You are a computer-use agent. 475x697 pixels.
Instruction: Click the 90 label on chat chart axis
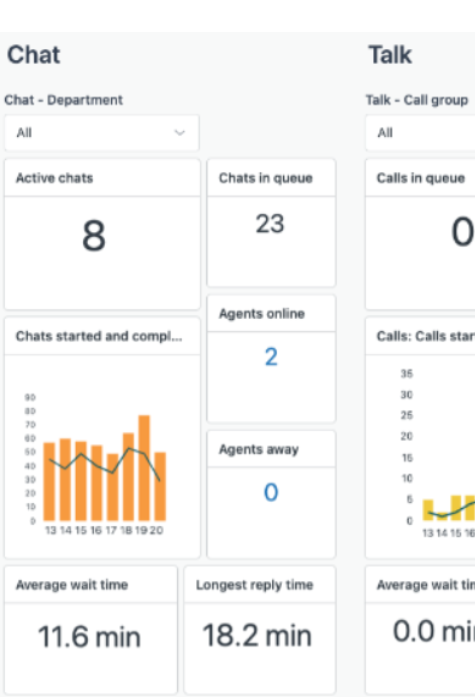point(30,397)
